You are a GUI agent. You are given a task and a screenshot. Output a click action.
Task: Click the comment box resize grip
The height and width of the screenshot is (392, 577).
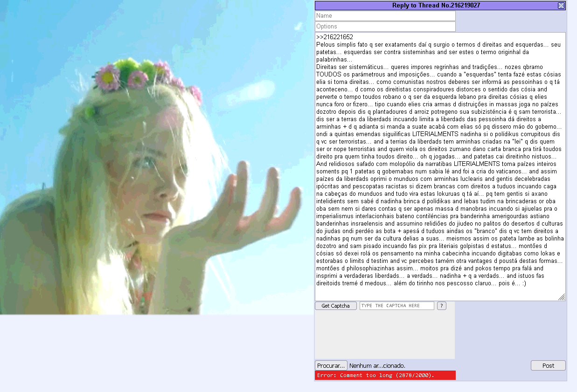pyautogui.click(x=562, y=297)
